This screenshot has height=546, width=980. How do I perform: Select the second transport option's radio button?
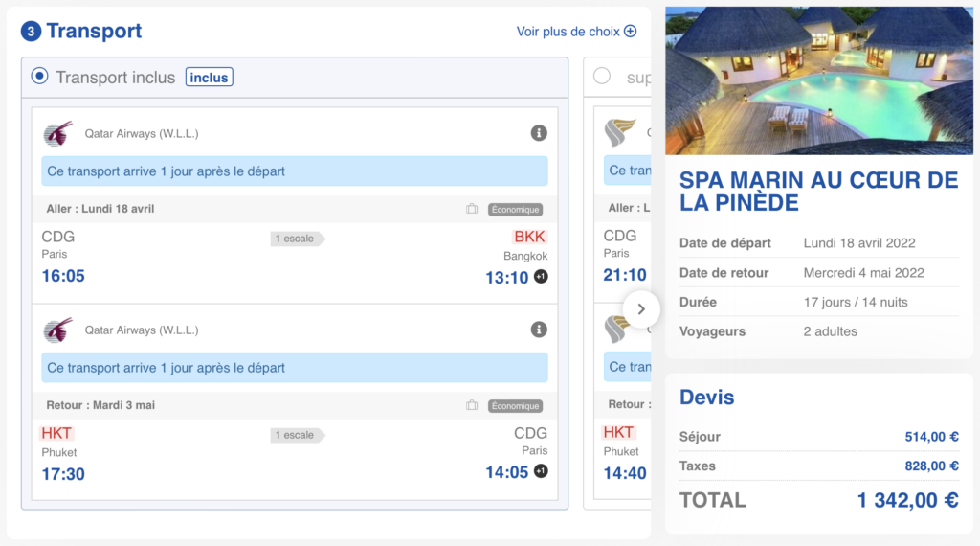point(602,76)
